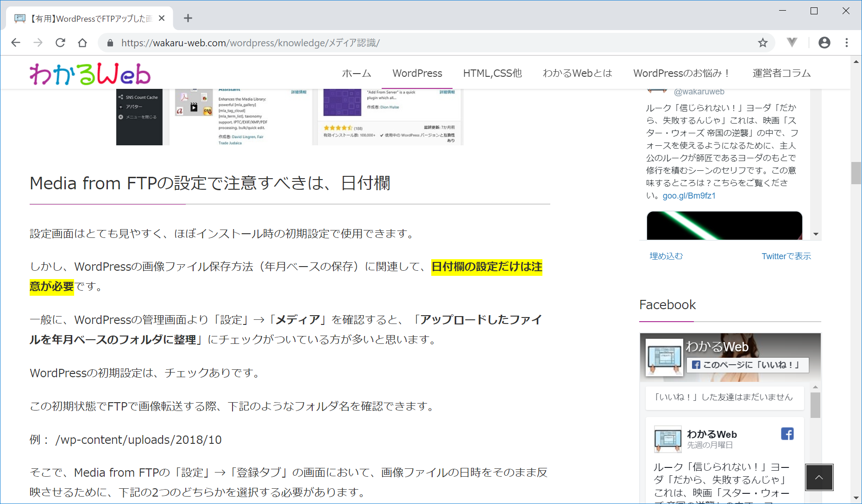Reload the current page
Screen dimensions: 862x504
[60, 43]
